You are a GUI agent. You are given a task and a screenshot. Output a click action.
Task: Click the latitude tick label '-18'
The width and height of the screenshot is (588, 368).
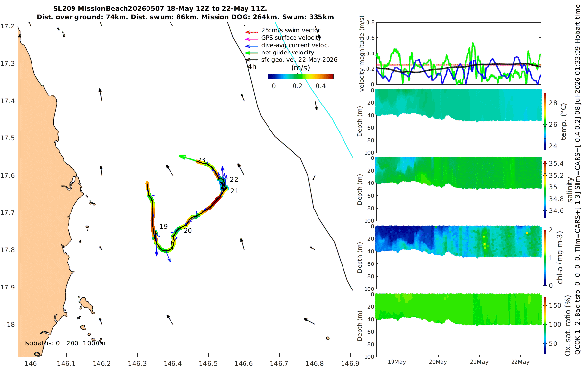(x=8, y=325)
